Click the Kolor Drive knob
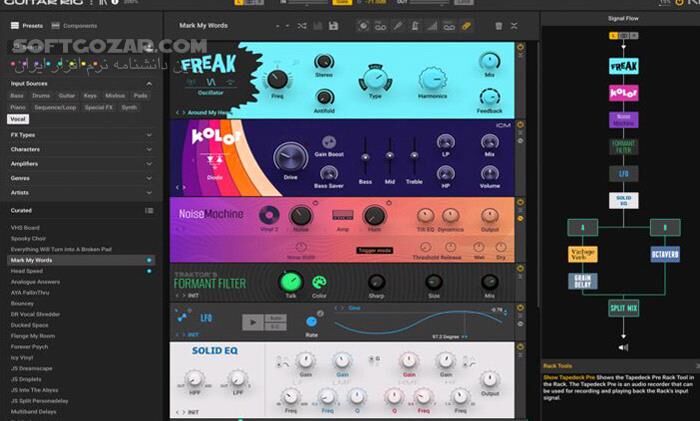The height and width of the screenshot is (421, 700). tap(291, 157)
